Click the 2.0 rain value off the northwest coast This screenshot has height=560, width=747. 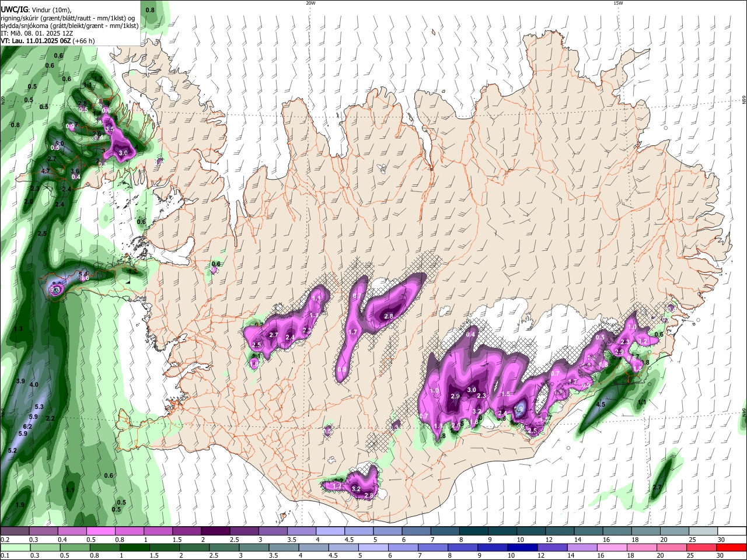pyautogui.click(x=28, y=201)
